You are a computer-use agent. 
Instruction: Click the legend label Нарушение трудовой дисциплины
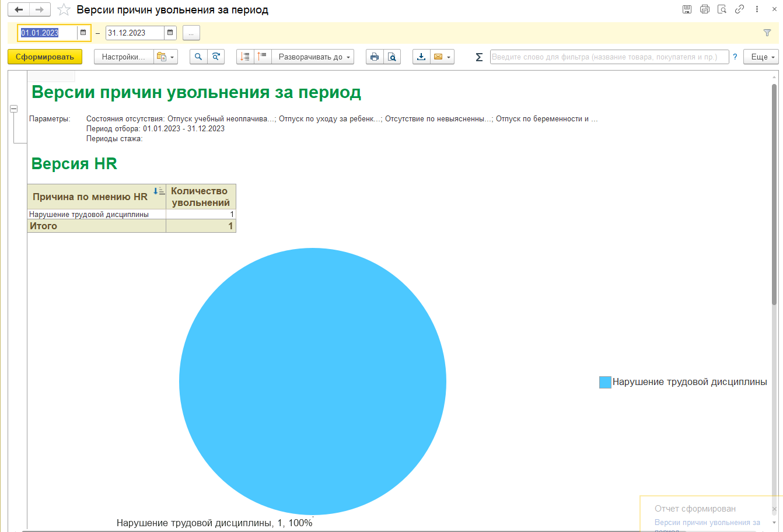[690, 382]
